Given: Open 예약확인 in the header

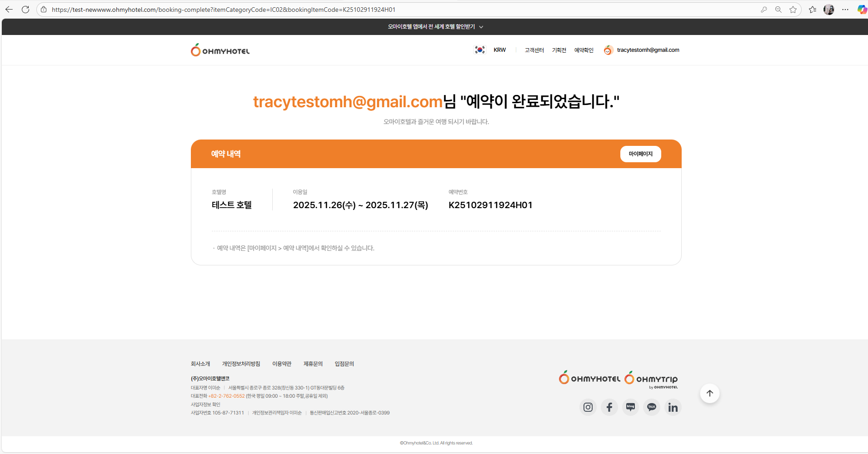Looking at the screenshot, I should (x=584, y=50).
